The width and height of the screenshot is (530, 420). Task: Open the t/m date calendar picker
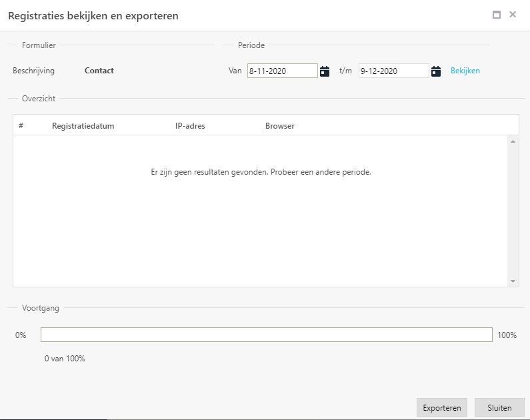436,71
